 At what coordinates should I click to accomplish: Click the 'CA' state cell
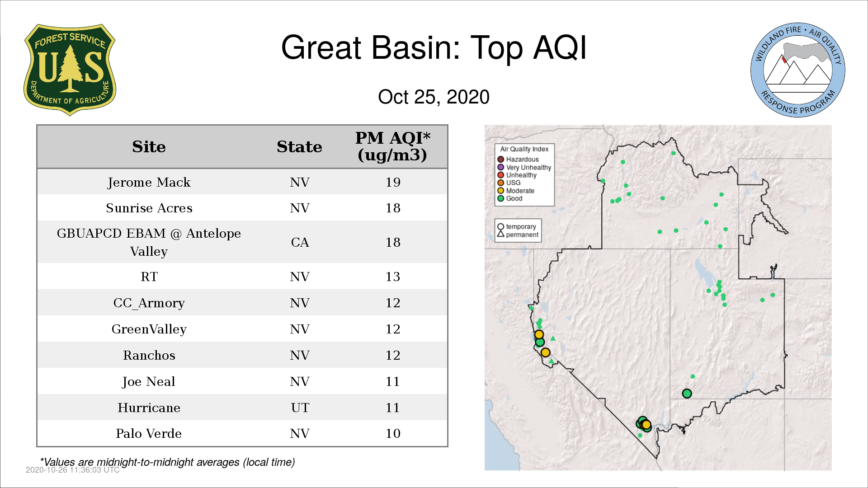[x=300, y=242]
